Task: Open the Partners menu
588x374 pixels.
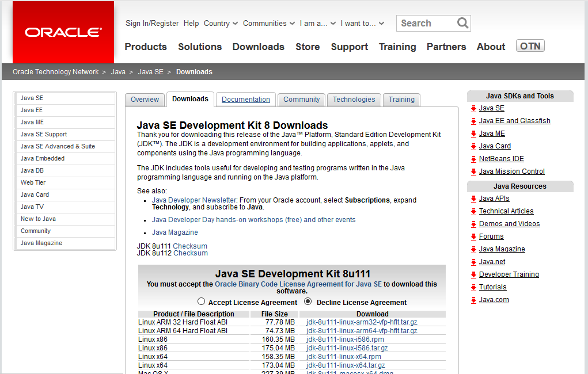Action: (x=446, y=47)
